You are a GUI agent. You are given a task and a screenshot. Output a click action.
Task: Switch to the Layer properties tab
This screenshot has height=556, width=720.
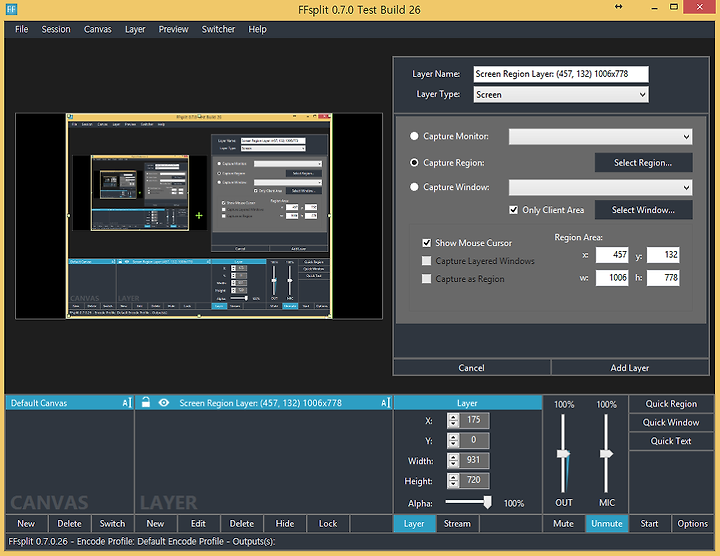point(414,523)
